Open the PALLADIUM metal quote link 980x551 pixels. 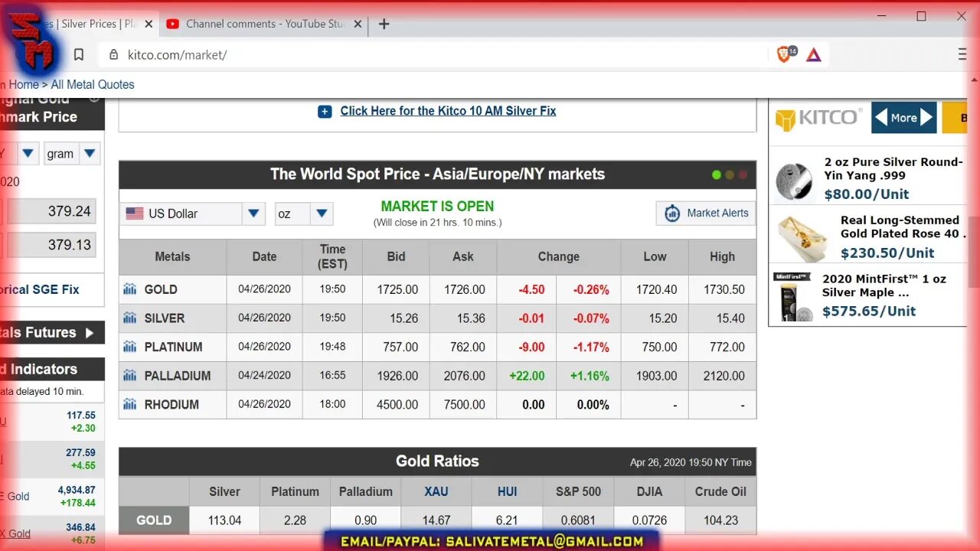(178, 376)
